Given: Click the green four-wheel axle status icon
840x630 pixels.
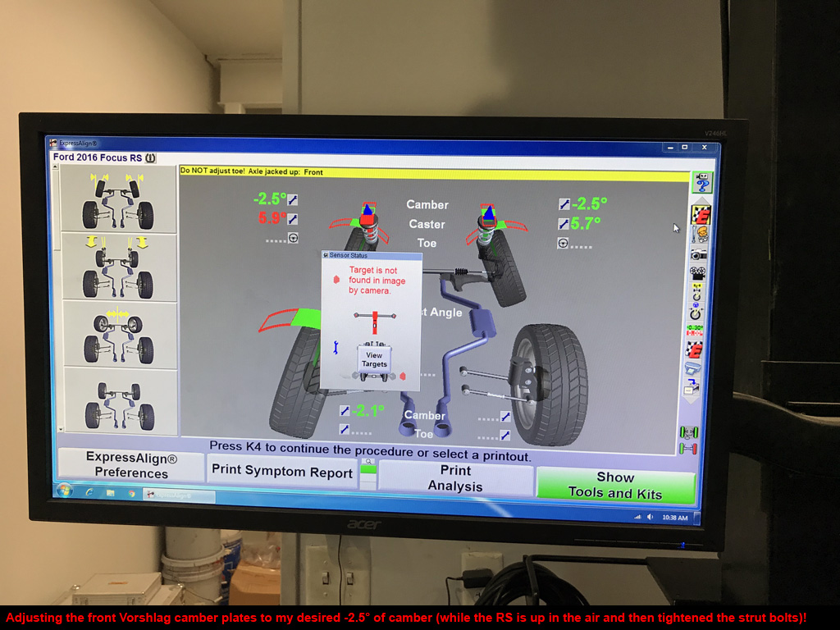Looking at the screenshot, I should (x=689, y=431).
